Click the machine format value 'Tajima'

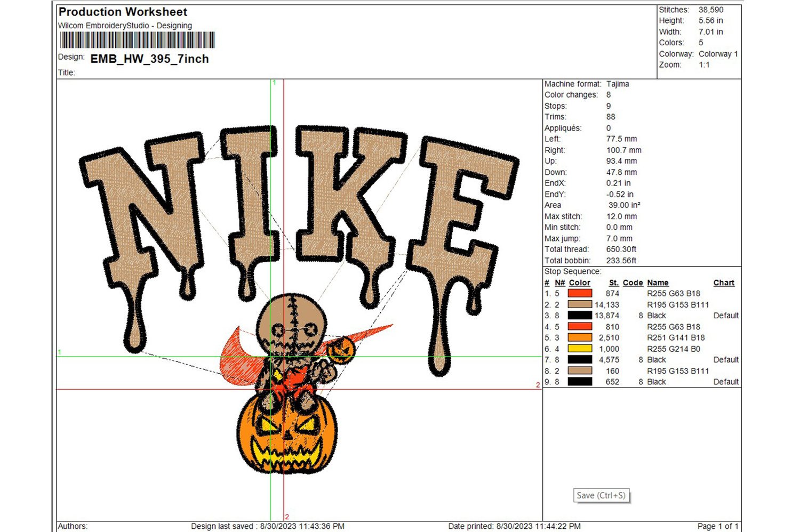[618, 84]
